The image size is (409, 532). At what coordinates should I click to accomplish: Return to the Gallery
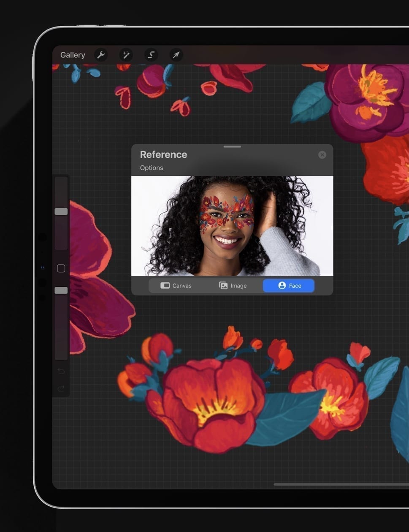point(72,55)
